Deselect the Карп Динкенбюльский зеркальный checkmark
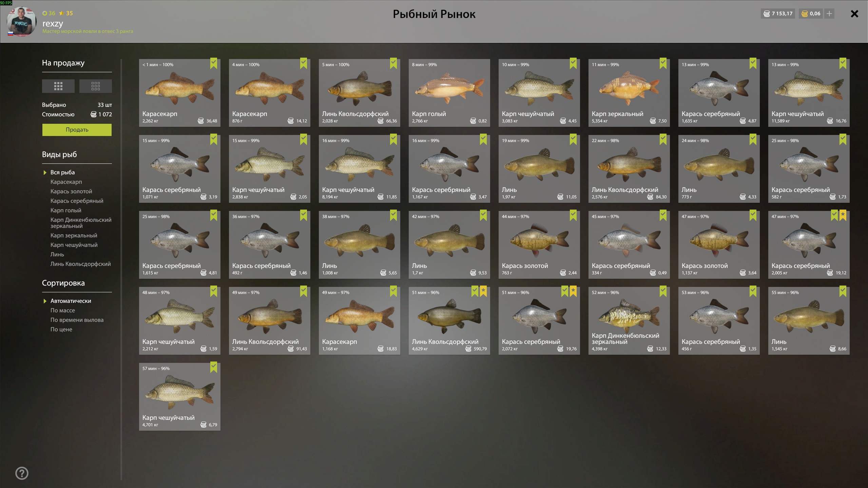The width and height of the screenshot is (868, 488). click(x=663, y=291)
